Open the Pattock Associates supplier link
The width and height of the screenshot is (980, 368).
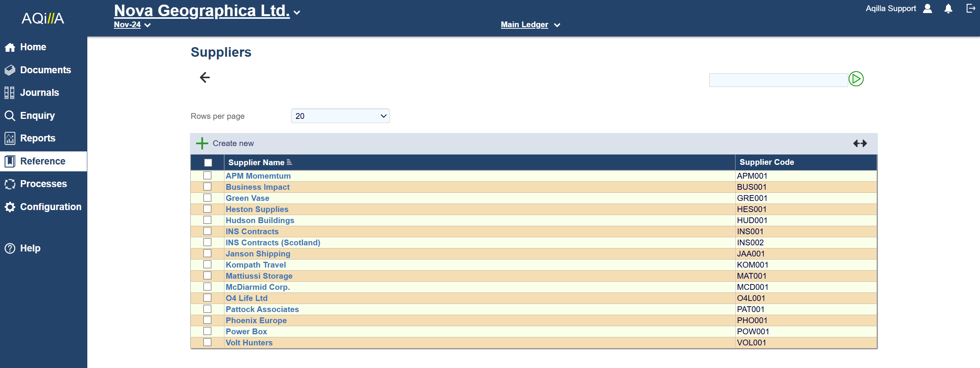coord(262,309)
